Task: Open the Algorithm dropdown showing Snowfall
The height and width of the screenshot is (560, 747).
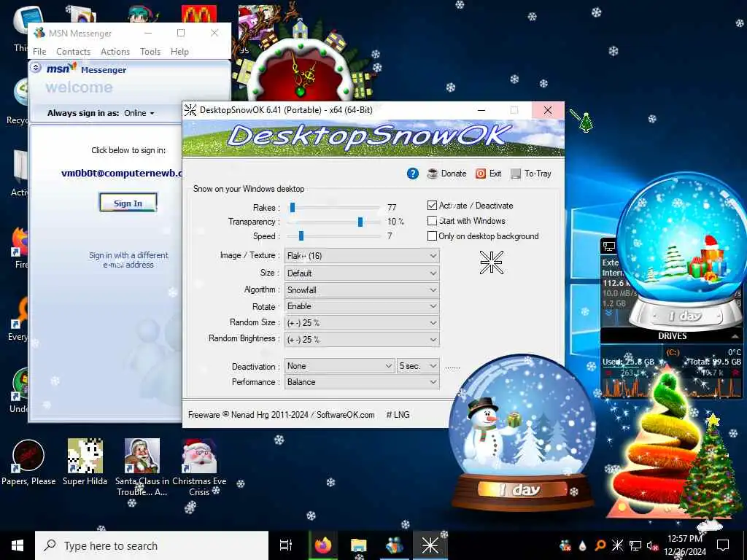Action: 362,290
